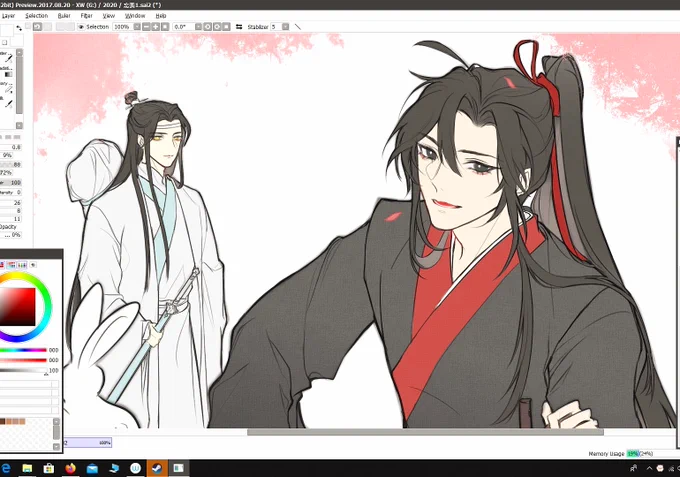The height and width of the screenshot is (477, 680).
Task: Open Firefox from taskbar
Action: 70,468
